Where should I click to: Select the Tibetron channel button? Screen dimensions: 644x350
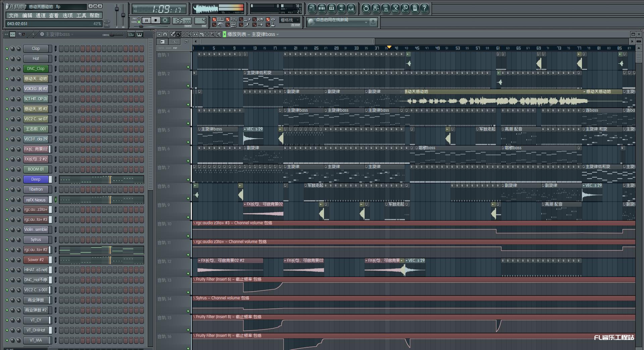[36, 189]
